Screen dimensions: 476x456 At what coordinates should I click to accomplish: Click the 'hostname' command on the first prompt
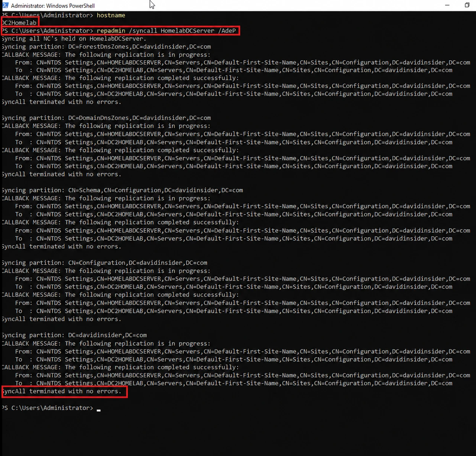(111, 15)
